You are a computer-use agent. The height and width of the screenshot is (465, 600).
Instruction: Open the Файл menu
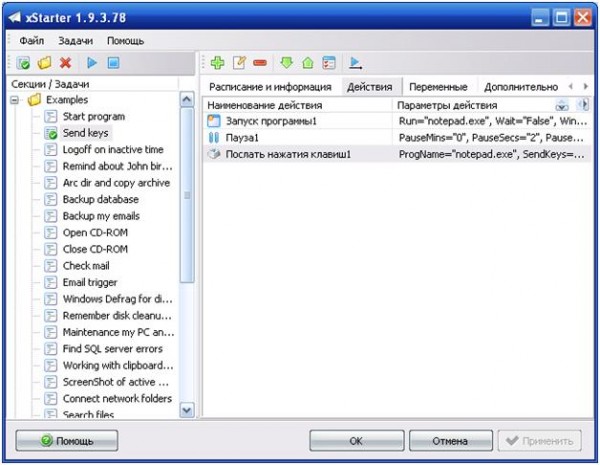coord(32,41)
